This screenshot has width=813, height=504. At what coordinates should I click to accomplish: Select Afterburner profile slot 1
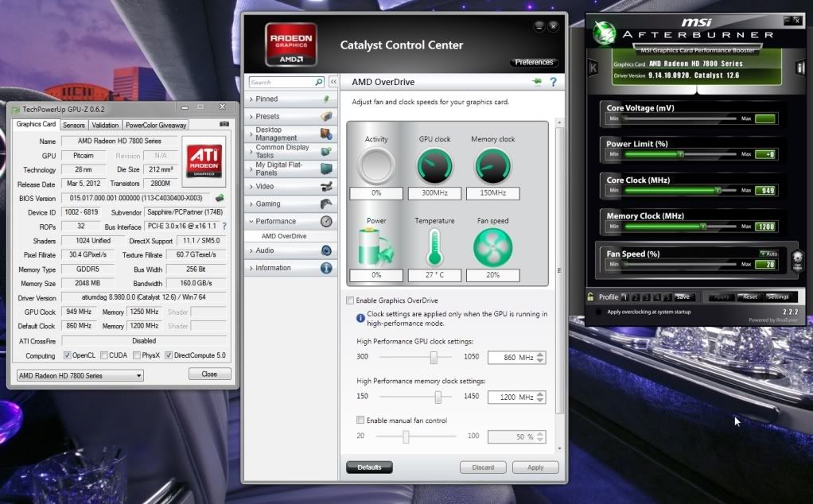click(625, 297)
